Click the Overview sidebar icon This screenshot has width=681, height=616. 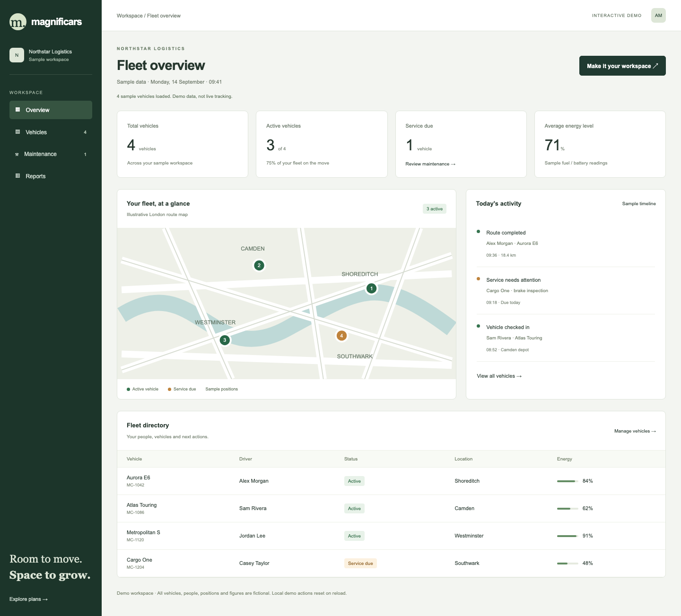pyautogui.click(x=17, y=110)
